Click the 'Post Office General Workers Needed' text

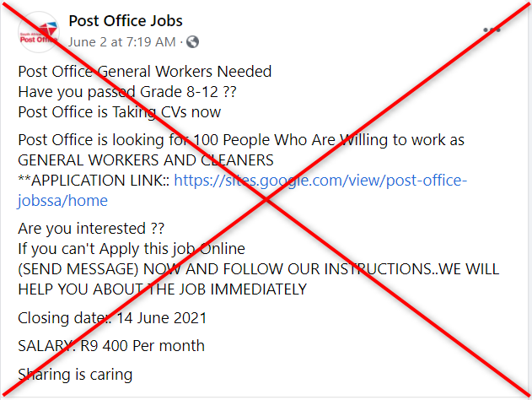click(145, 72)
